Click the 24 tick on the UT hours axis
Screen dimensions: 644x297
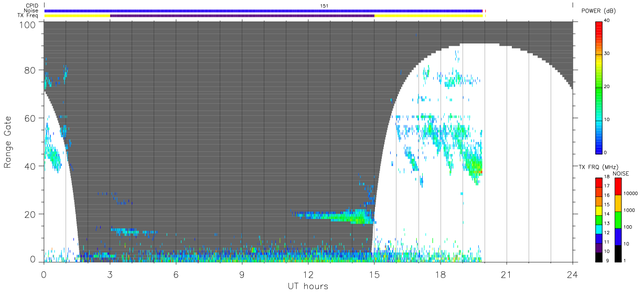[x=573, y=274]
